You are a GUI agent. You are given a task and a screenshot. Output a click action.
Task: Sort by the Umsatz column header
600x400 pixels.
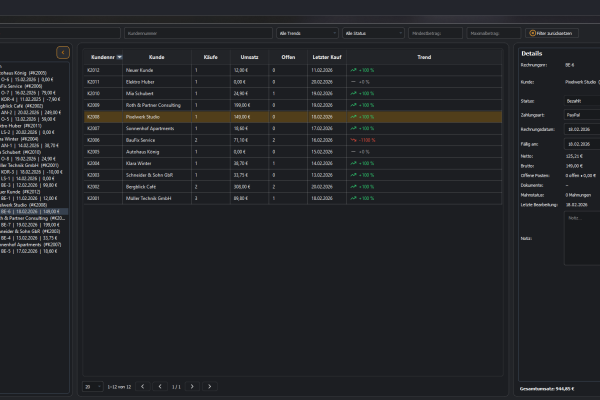click(249, 57)
